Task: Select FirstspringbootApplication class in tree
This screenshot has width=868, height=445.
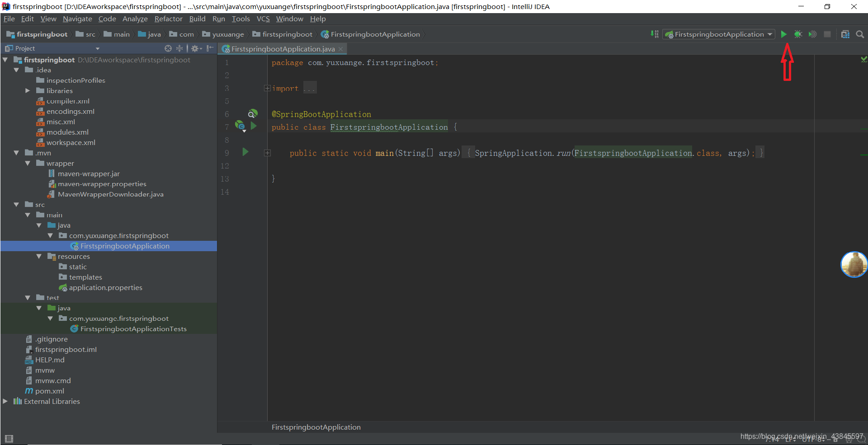Action: [125, 246]
